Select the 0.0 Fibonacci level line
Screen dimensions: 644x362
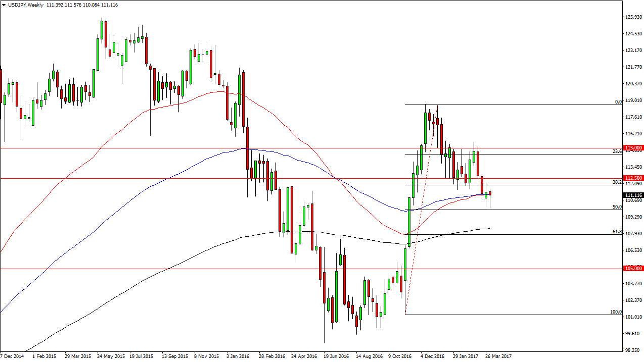coord(505,104)
